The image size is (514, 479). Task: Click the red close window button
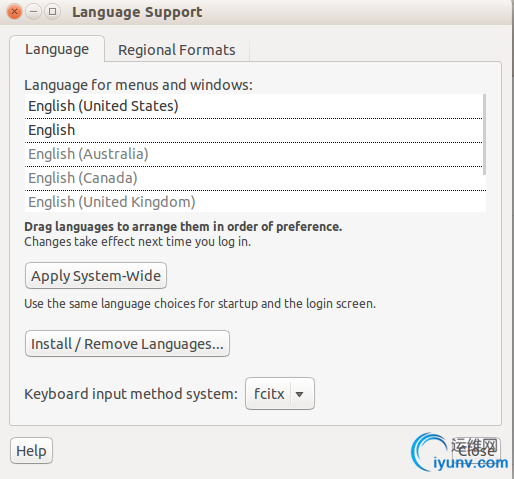(14, 12)
